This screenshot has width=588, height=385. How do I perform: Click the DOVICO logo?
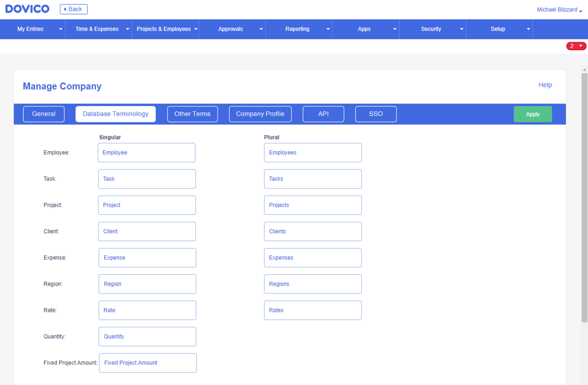(27, 9)
